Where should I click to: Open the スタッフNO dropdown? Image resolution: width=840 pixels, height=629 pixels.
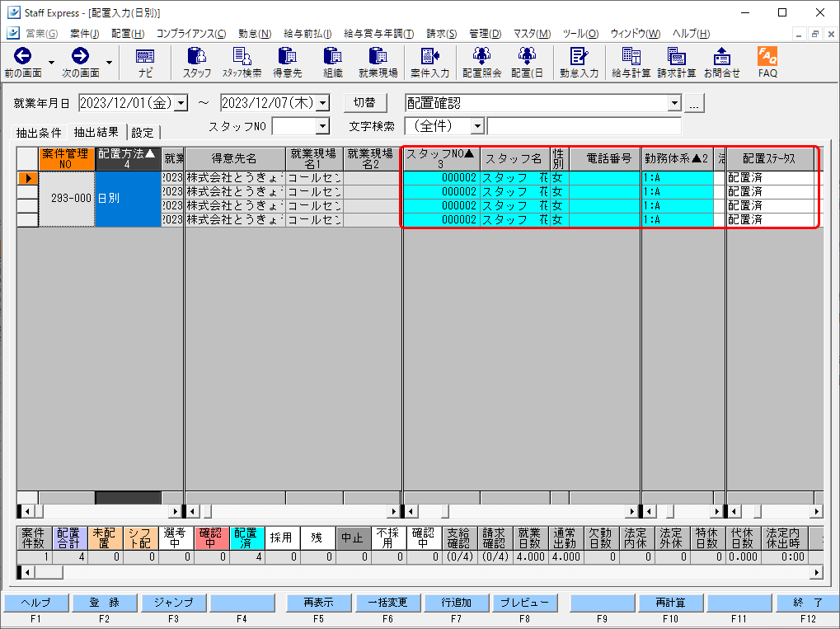tap(322, 126)
